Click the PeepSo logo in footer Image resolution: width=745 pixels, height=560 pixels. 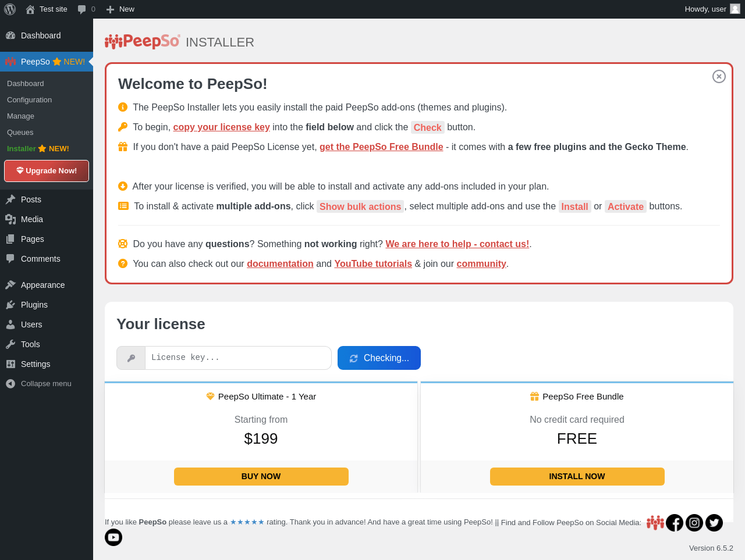(x=655, y=523)
